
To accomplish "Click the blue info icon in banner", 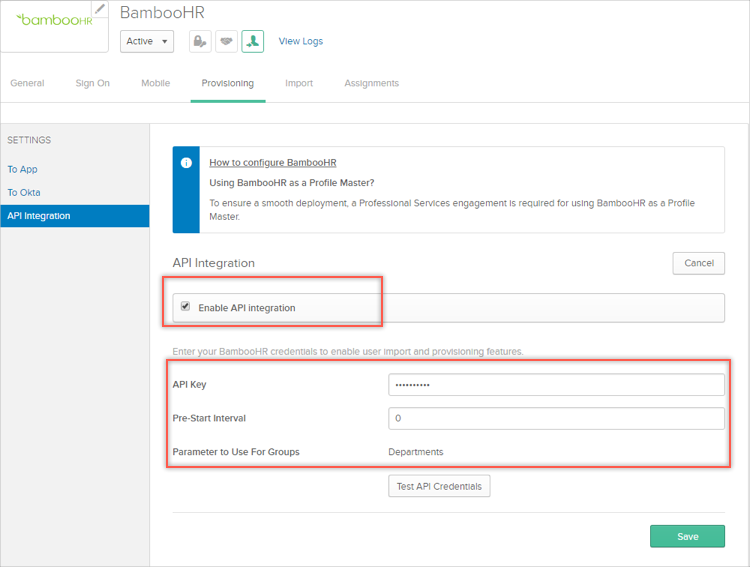I will tap(186, 162).
